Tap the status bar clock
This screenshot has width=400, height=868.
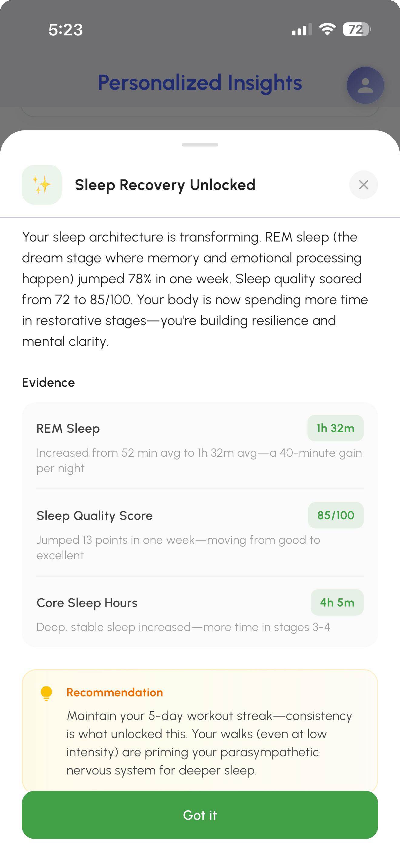click(65, 30)
